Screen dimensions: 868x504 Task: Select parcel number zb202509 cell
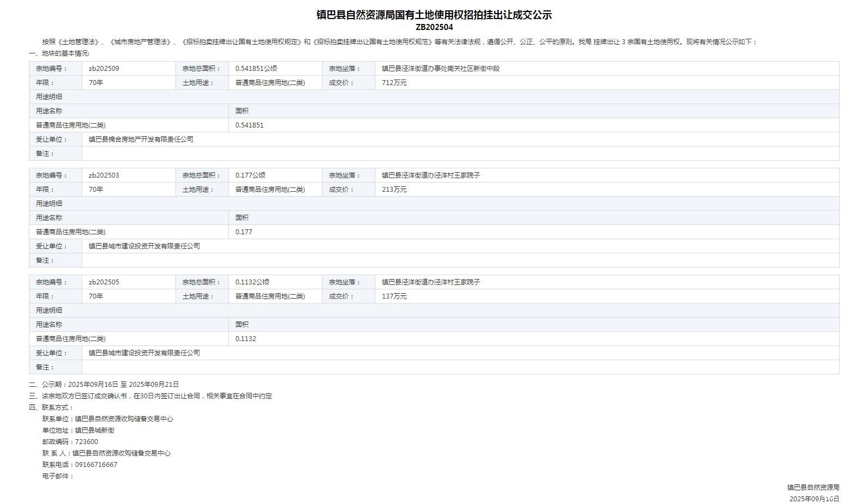click(x=104, y=69)
